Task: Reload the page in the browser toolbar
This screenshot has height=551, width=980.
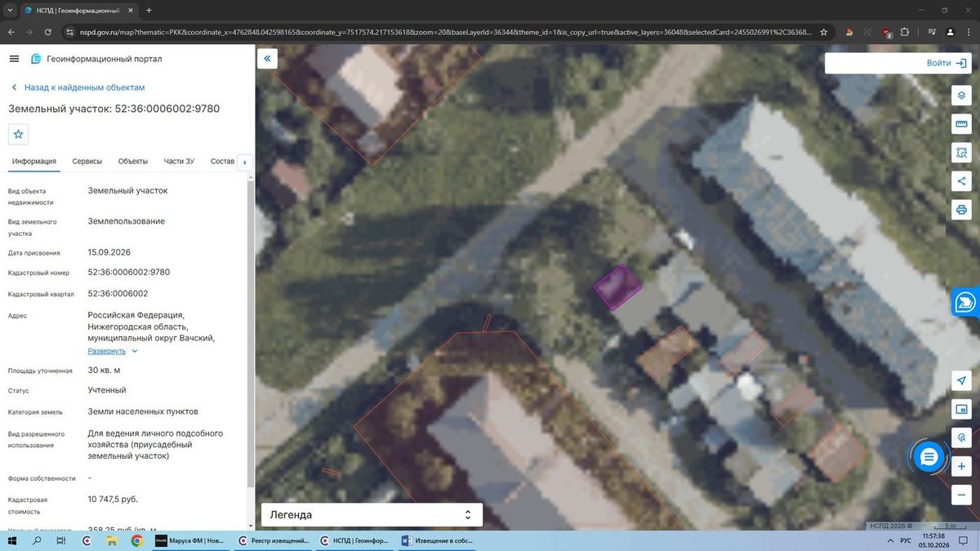Action: coord(48,33)
